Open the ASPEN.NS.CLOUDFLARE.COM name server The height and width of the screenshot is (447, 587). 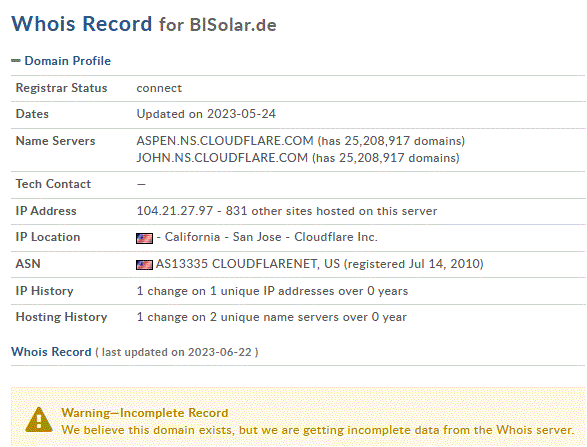(x=225, y=141)
